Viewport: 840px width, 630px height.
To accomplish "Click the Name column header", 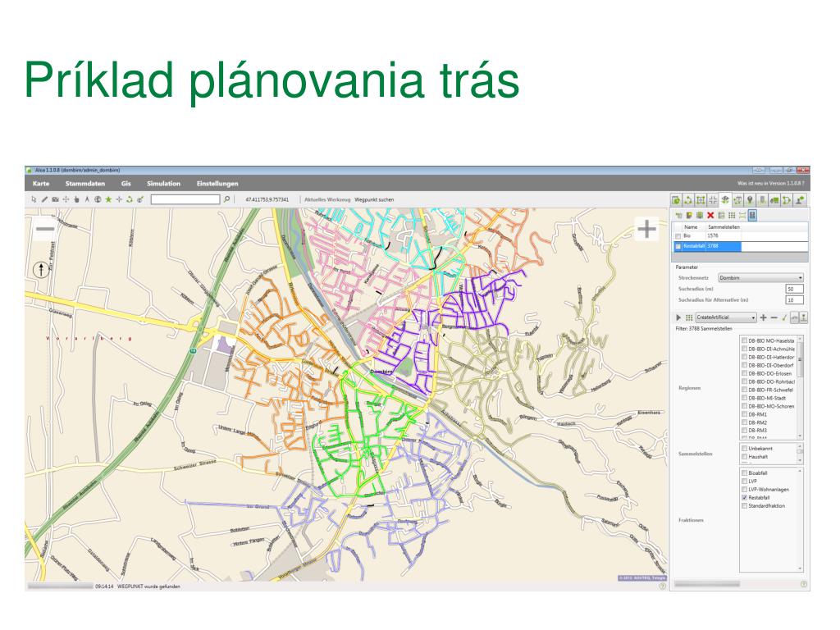I will coord(691,227).
